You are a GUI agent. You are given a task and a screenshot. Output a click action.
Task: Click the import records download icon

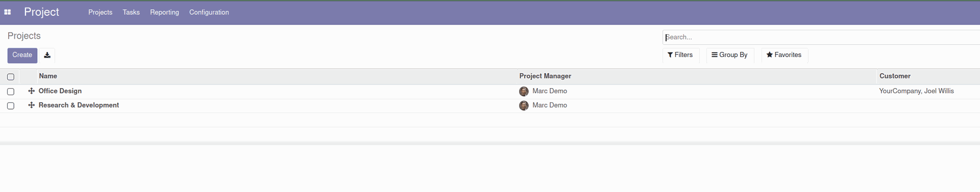[x=47, y=55]
